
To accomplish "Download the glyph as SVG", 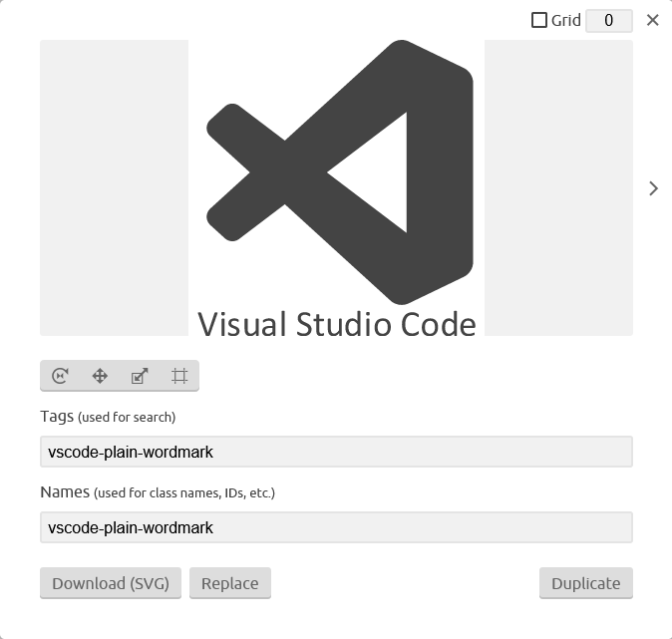I will tap(111, 583).
